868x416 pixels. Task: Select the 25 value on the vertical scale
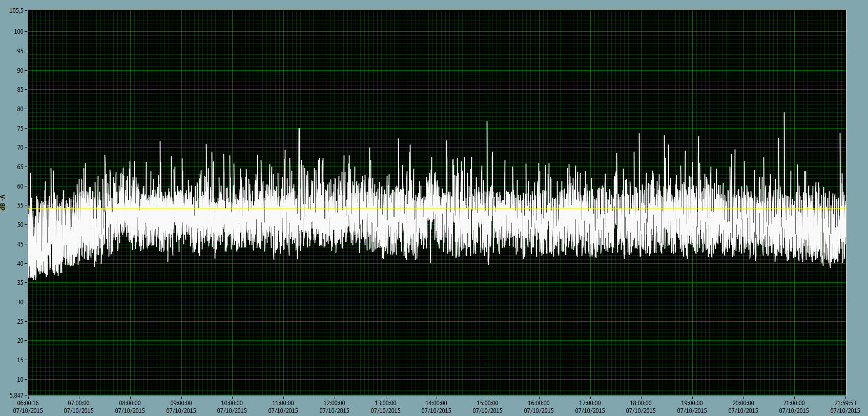pyautogui.click(x=21, y=322)
